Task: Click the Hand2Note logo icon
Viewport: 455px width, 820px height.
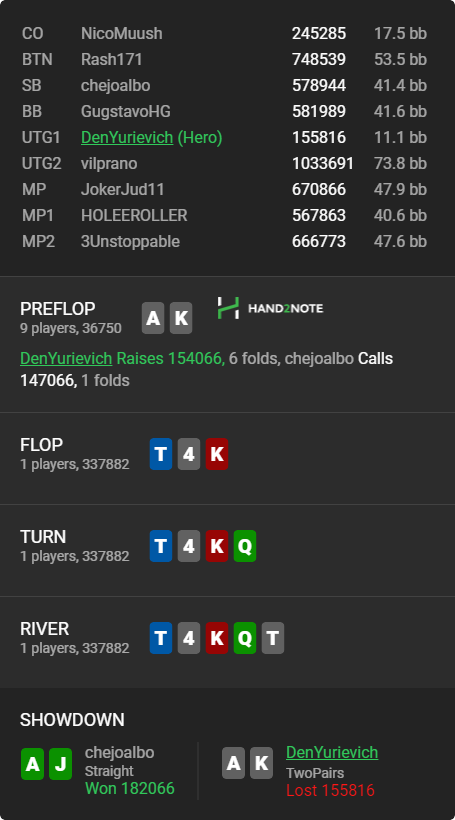Action: 228,308
